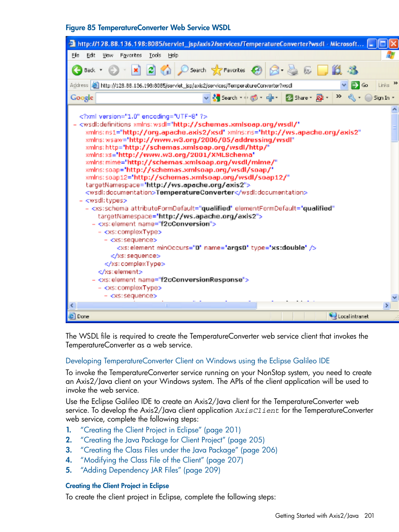Image resolution: width=399 pixels, height=532 pixels.
Task: Click the Google logo on toolbar
Action: point(82,98)
